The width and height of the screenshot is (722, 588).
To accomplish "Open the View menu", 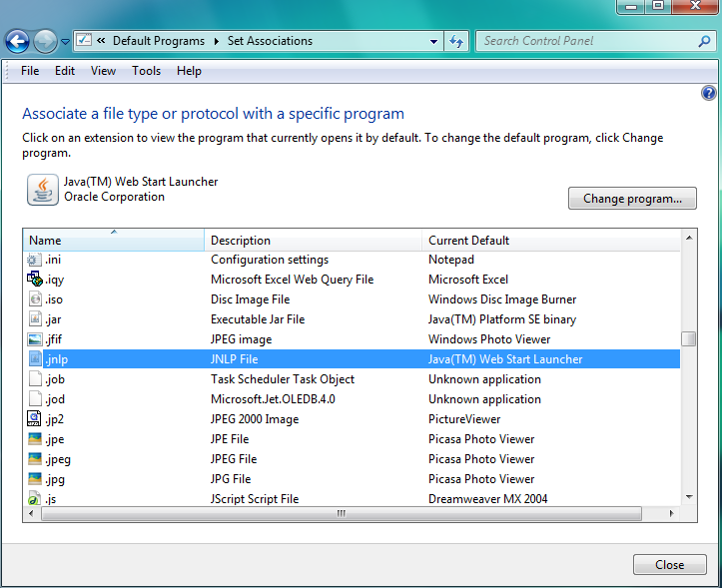I will pos(103,71).
